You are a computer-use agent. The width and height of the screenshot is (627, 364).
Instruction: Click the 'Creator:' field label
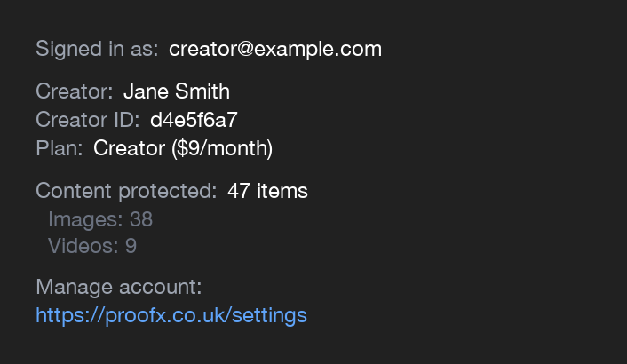pyautogui.click(x=75, y=91)
